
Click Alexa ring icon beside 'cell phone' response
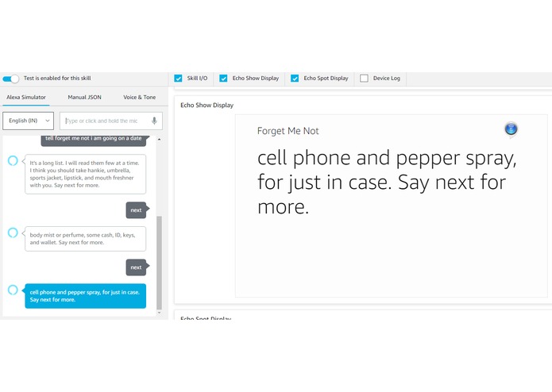pos(13,290)
